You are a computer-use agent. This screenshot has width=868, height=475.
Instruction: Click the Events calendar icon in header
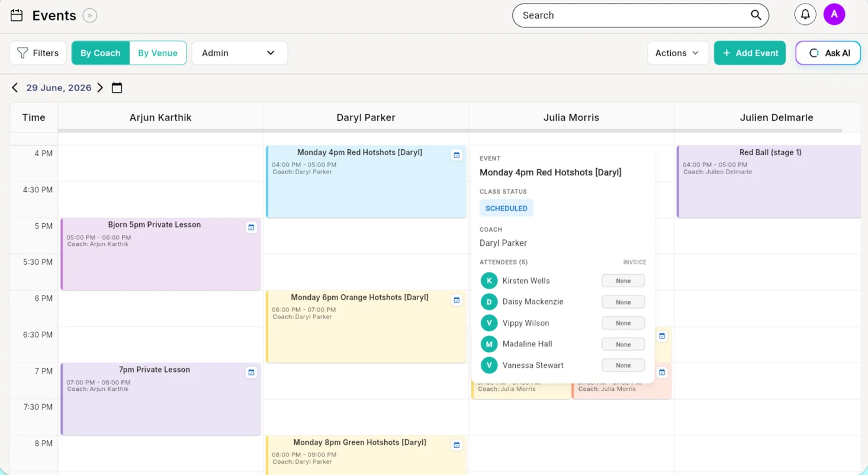(x=17, y=15)
